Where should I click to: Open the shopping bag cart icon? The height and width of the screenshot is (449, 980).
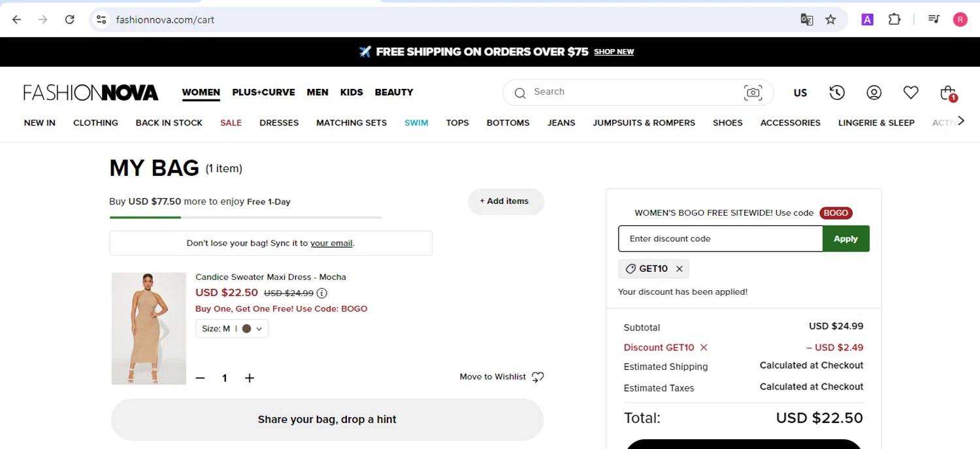(x=947, y=93)
